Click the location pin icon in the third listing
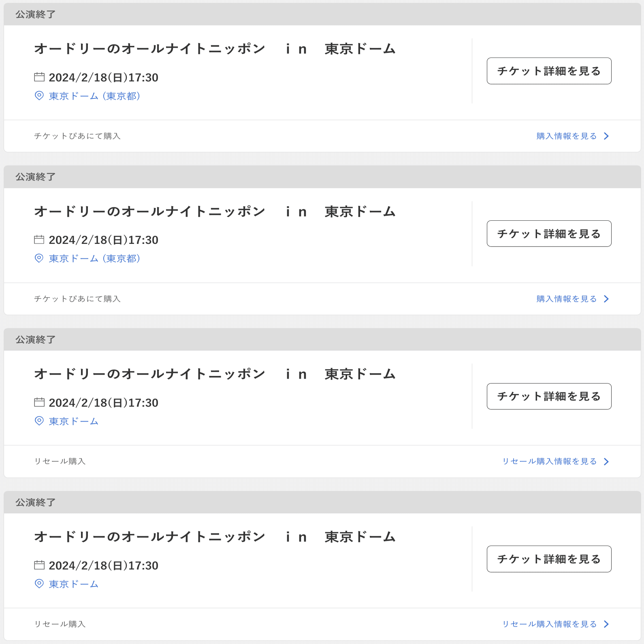Viewport: 644px width, 644px height. pyautogui.click(x=39, y=421)
